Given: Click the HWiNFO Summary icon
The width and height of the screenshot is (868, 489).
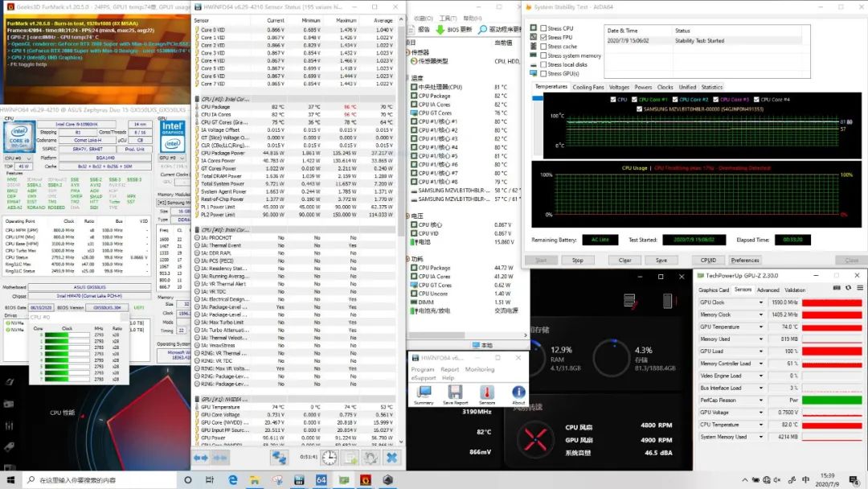Looking at the screenshot, I should pos(424,392).
